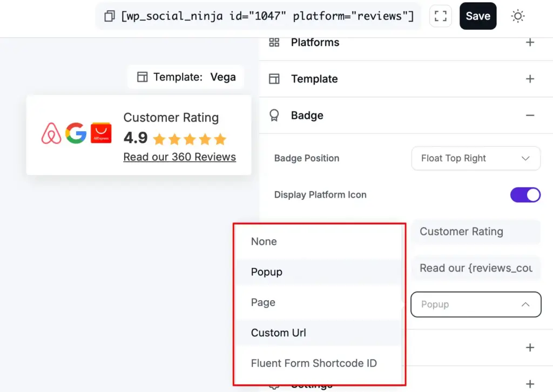Click the AliExpress platform logo
The image size is (553, 392).
pyautogui.click(x=101, y=133)
